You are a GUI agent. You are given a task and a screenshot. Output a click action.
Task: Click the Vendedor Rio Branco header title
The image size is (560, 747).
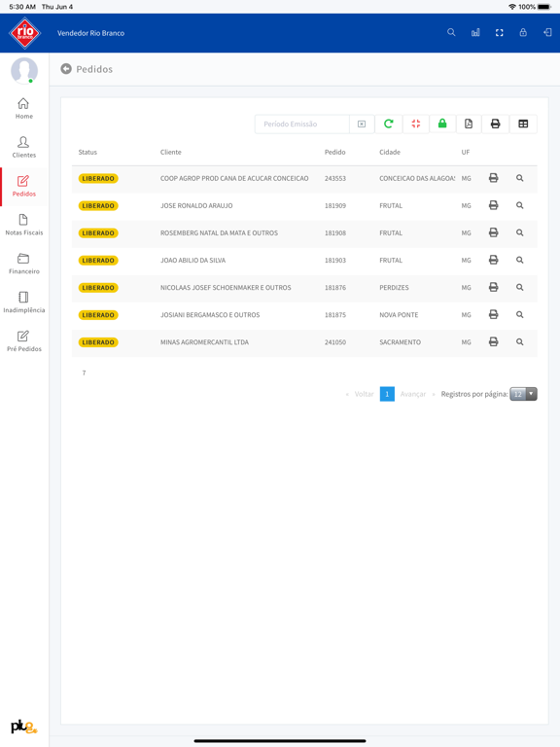click(x=91, y=33)
